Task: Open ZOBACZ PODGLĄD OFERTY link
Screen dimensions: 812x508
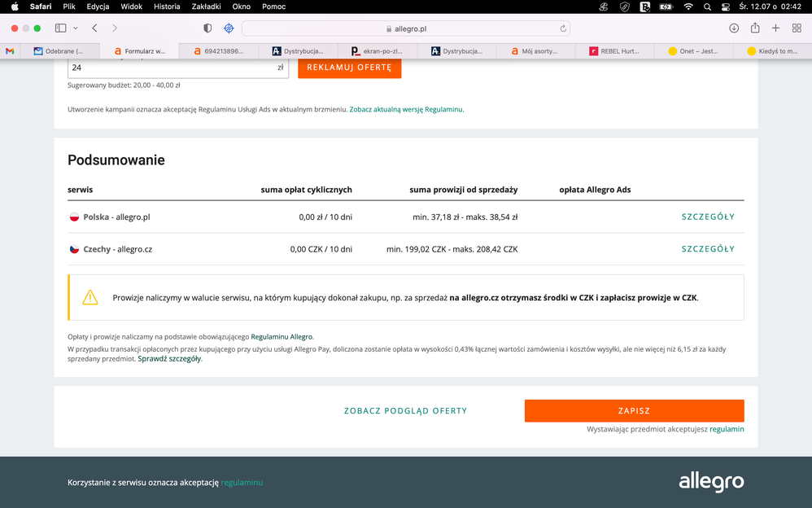Action: click(405, 411)
